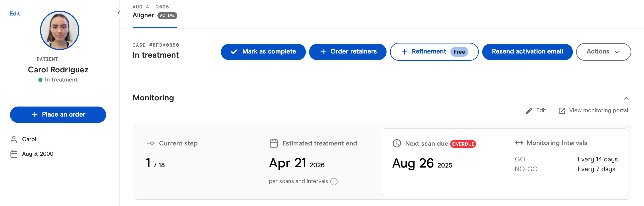Viewport: 644px width, 206px height.
Task: Click the person icon next to Carol
Action: pos(14,139)
